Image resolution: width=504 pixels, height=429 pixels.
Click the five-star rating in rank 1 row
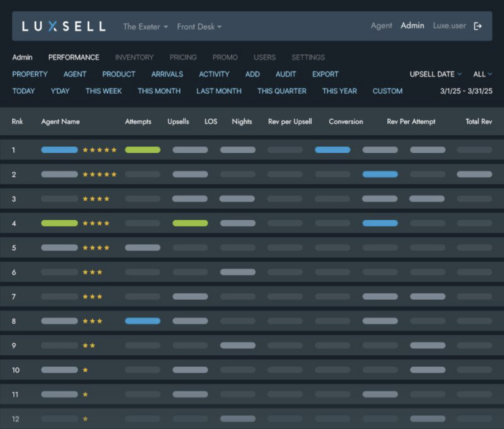100,150
